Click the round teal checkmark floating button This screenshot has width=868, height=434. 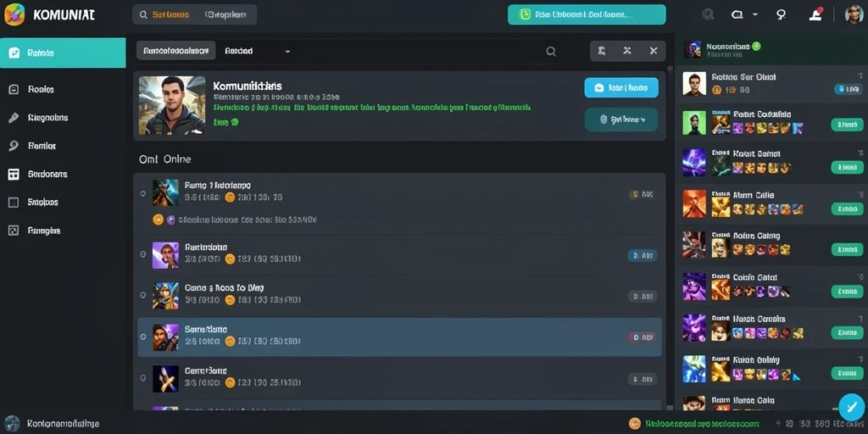[x=851, y=407]
